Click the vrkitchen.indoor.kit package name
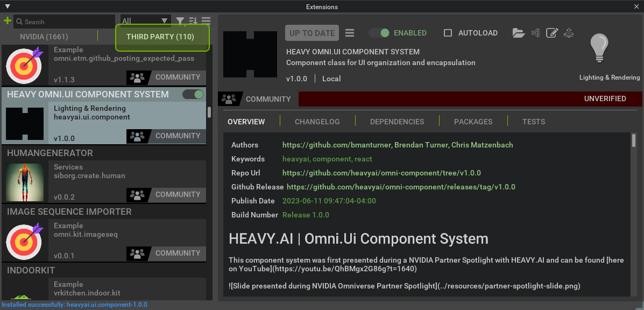The height and width of the screenshot is (310, 644). (x=87, y=293)
